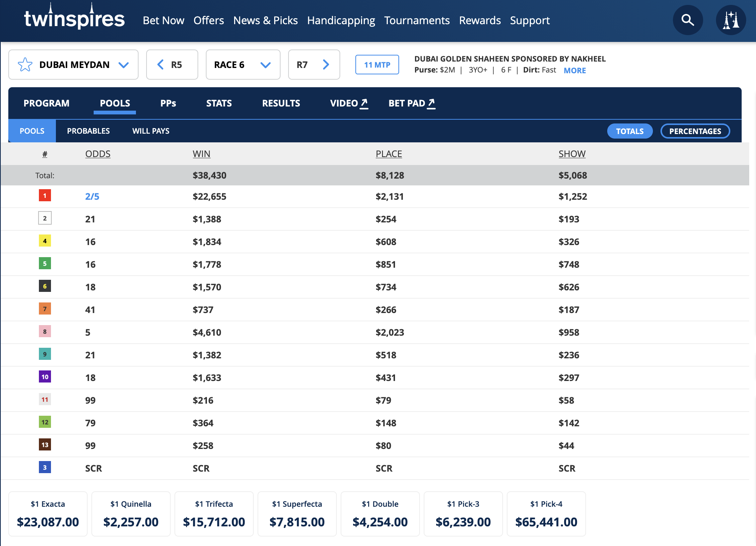Open the Handicapping menu
This screenshot has width=756, height=546.
(x=341, y=20)
